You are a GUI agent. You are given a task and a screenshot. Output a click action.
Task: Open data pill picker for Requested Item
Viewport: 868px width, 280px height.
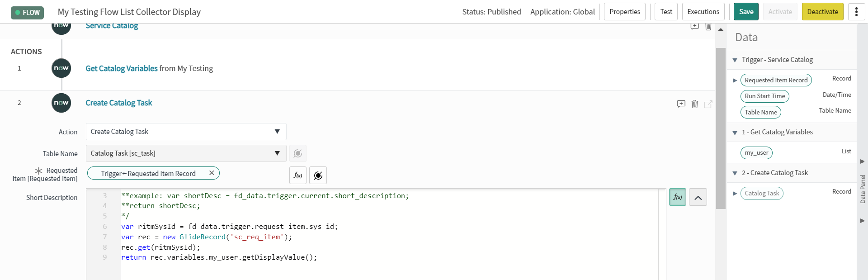(318, 176)
